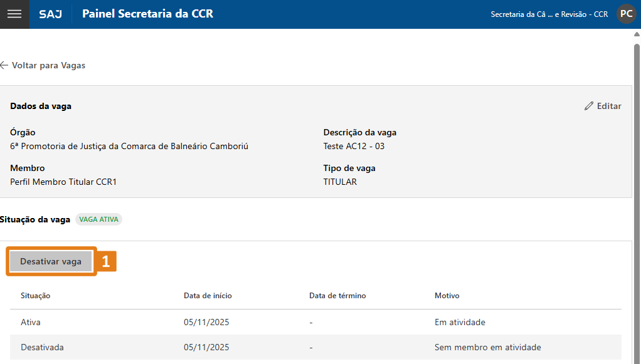This screenshot has width=641, height=364.
Task: Click the orange step 1 marker
Action: coord(106,261)
